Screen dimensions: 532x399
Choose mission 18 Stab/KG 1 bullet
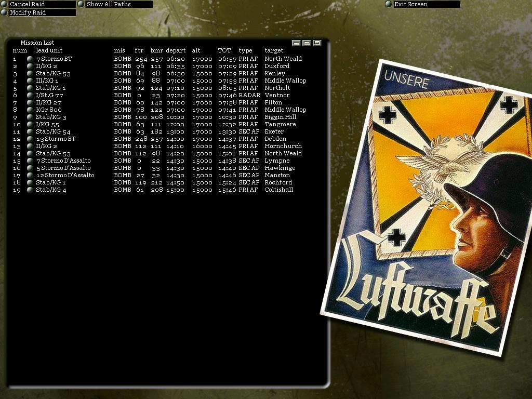30,182
